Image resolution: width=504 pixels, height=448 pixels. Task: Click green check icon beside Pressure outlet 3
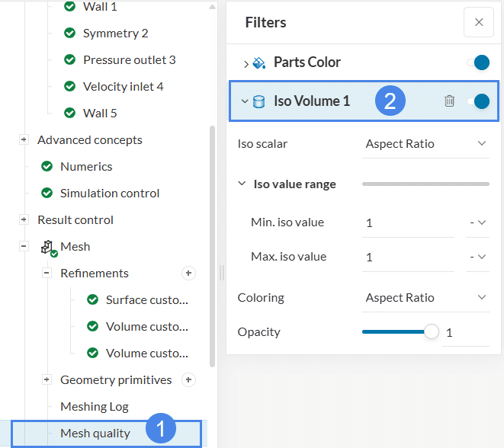pyautogui.click(x=69, y=59)
